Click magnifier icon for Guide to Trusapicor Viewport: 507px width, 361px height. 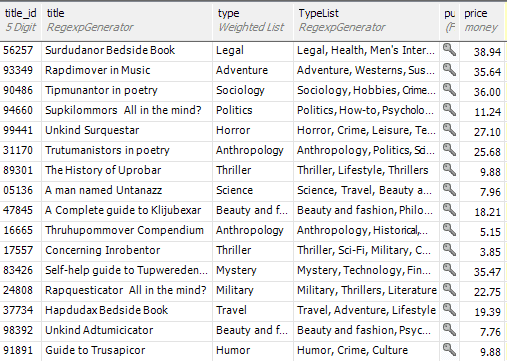click(449, 350)
